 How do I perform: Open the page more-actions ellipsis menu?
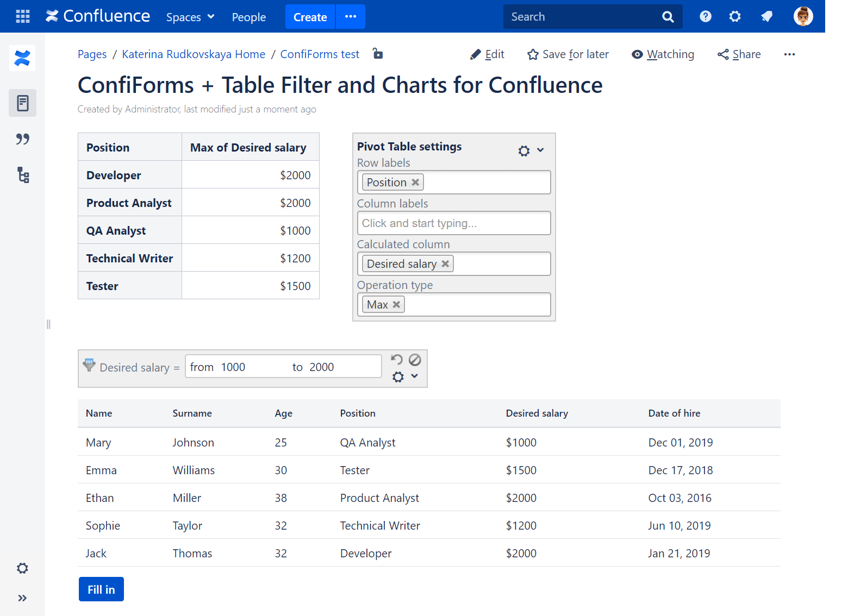[789, 54]
